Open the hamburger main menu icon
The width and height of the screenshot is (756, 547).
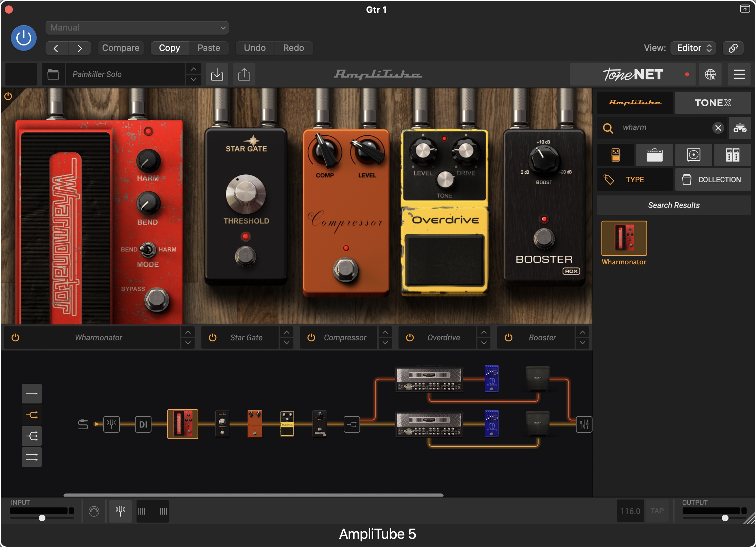(739, 74)
